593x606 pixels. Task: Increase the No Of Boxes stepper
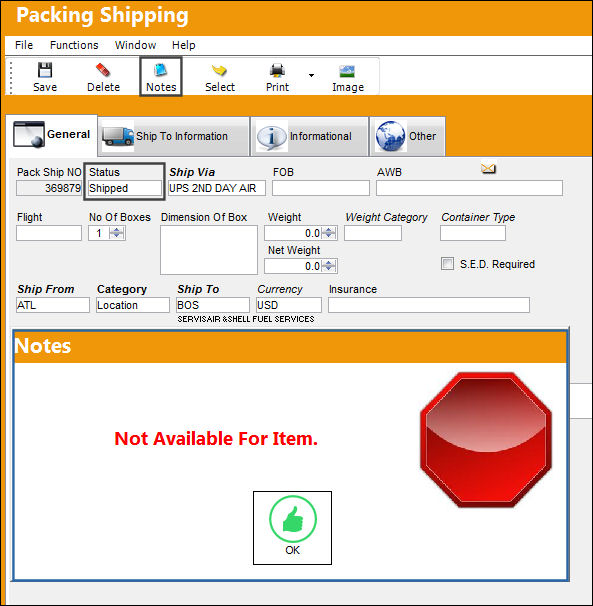point(117,230)
